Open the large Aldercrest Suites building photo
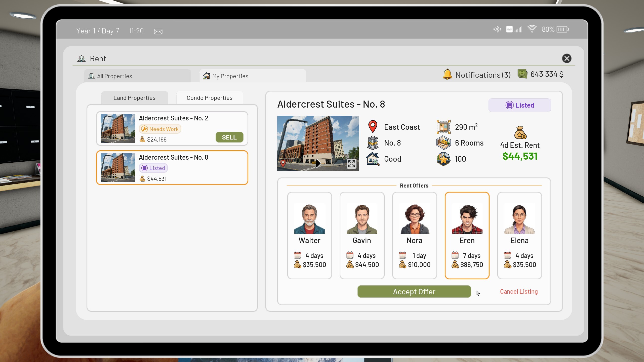This screenshot has height=362, width=644. [x=318, y=143]
